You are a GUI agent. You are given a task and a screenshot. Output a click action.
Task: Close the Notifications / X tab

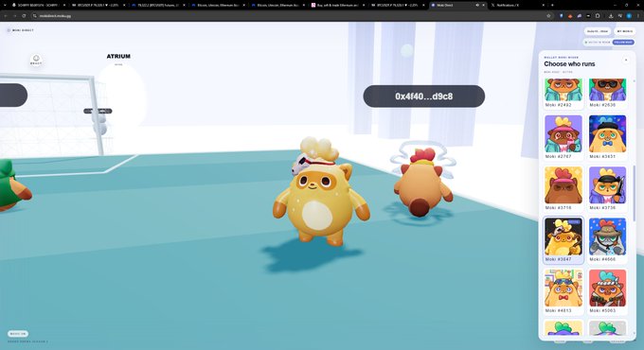coord(543,6)
